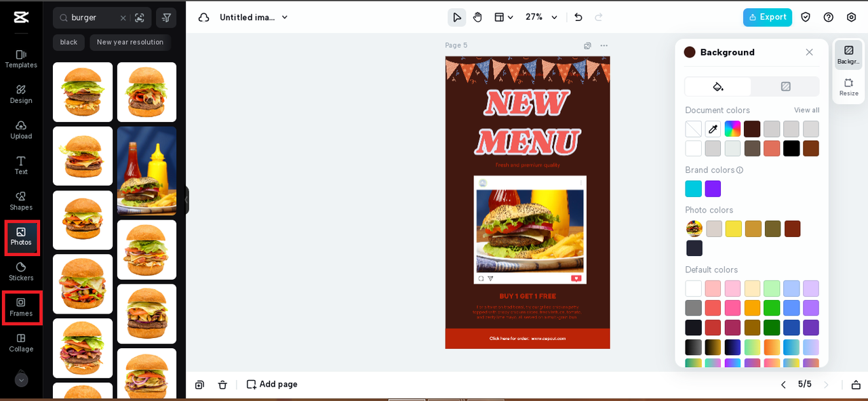Open the Photos panel in sidebar
This screenshot has width=868, height=401.
21,236
